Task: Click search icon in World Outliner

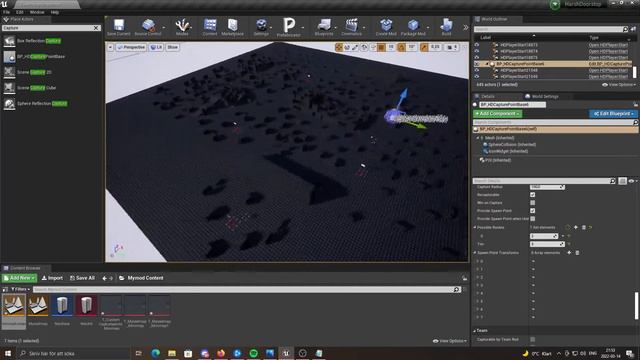Action: (x=625, y=29)
